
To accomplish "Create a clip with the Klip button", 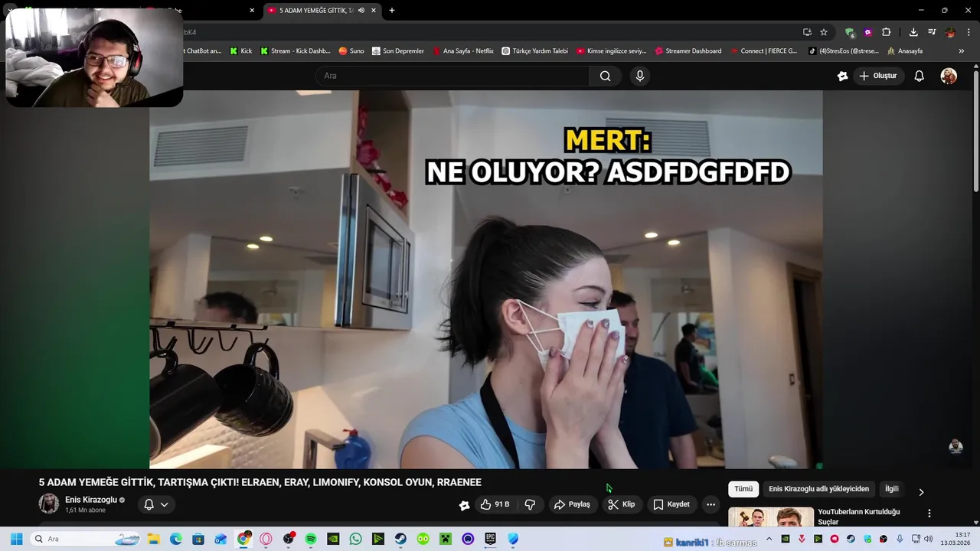I will pyautogui.click(x=622, y=504).
